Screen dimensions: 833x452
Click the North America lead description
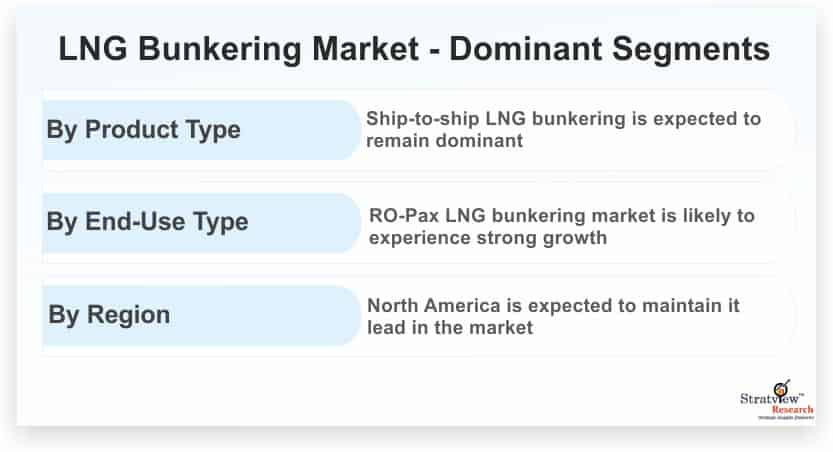pyautogui.click(x=553, y=317)
